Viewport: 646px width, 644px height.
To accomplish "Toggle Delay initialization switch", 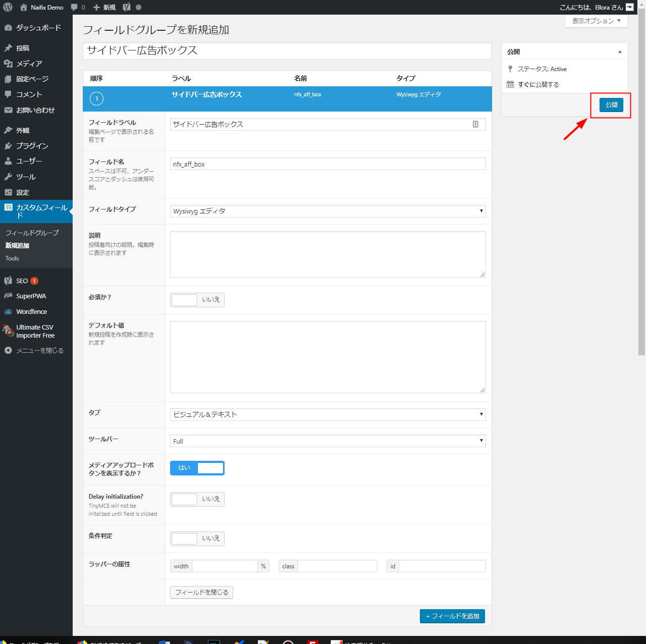I will pyautogui.click(x=197, y=499).
